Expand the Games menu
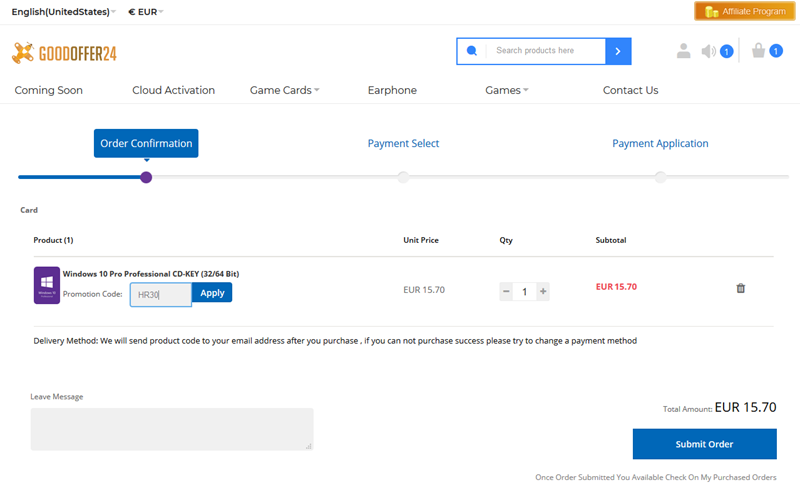Viewport: 800px width, 490px height. coord(506,90)
